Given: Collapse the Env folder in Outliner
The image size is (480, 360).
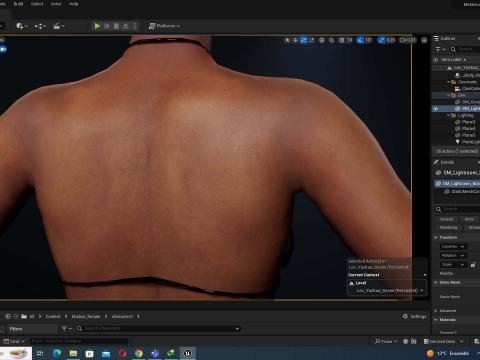Looking at the screenshot, I should pos(448,95).
